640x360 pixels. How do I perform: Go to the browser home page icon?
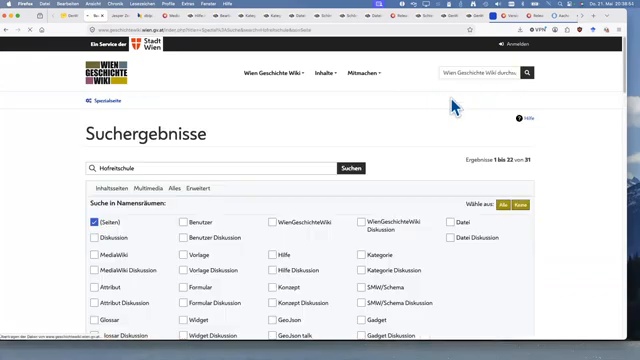click(x=42, y=30)
